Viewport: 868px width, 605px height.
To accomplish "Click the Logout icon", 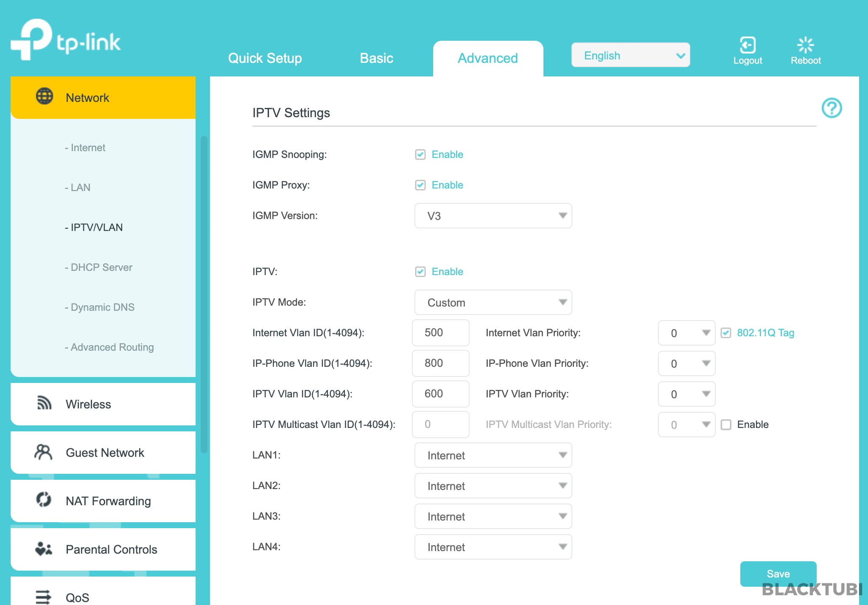I will [x=748, y=45].
